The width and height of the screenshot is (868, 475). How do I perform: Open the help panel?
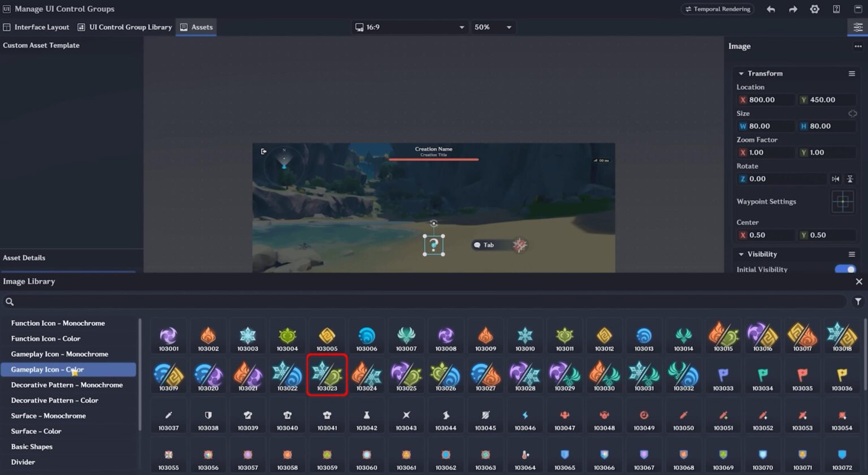click(835, 9)
